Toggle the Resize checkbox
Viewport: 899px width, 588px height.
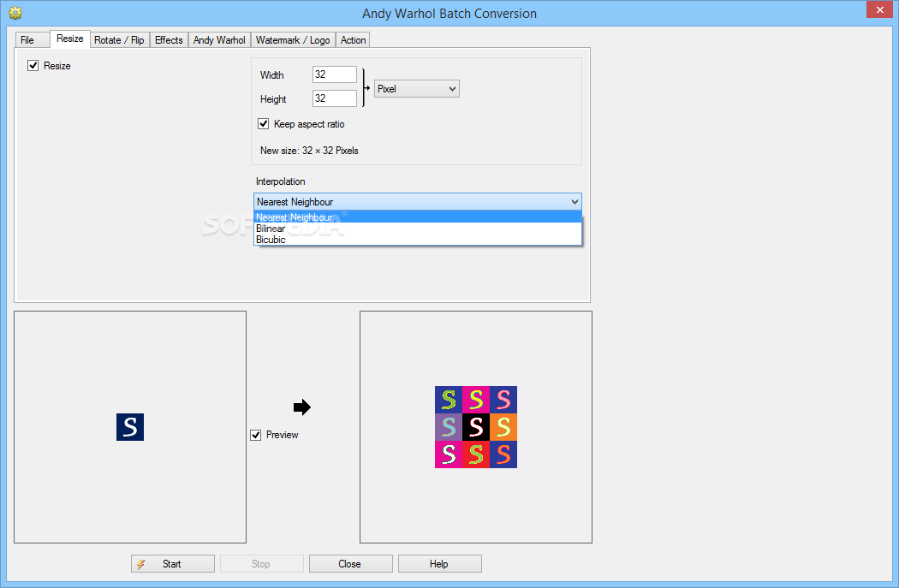33,66
